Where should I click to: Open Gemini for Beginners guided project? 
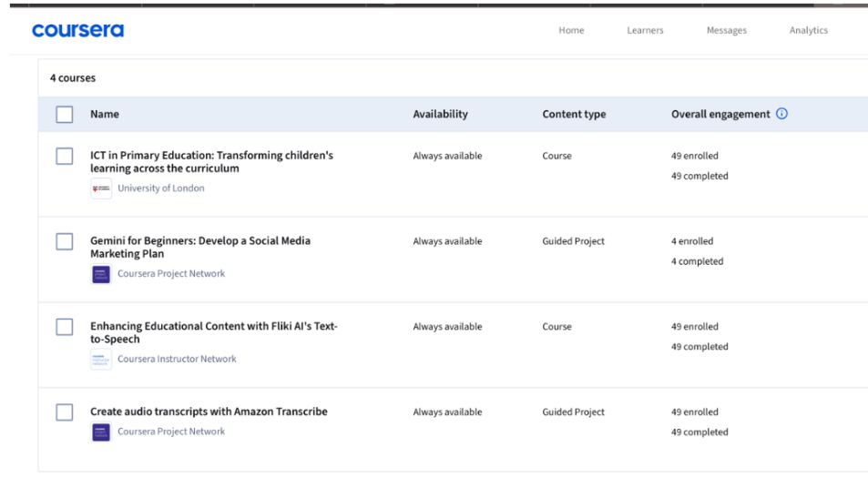pos(200,247)
